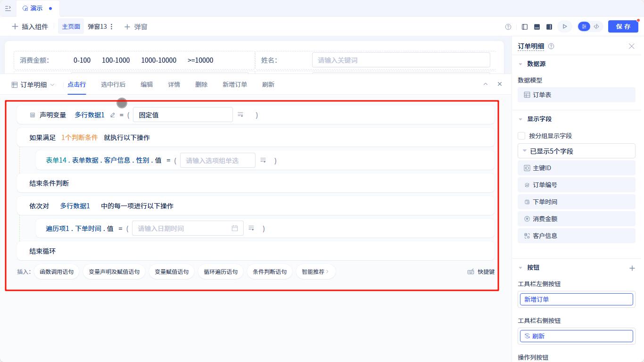This screenshot has width=644, height=362.
Task: Open the calendar icon in the date input
Action: click(235, 228)
